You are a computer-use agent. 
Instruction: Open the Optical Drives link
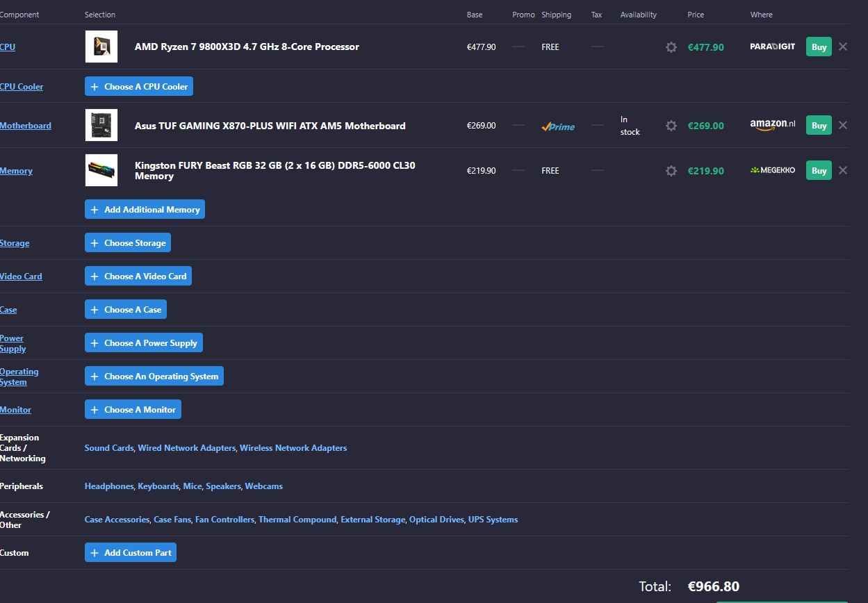click(x=436, y=520)
